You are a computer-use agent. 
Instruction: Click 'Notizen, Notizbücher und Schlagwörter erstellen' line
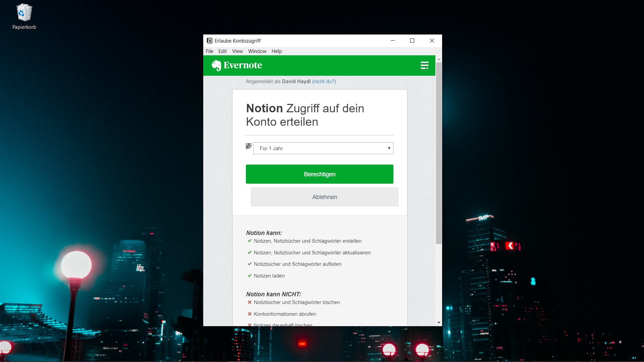308,241
